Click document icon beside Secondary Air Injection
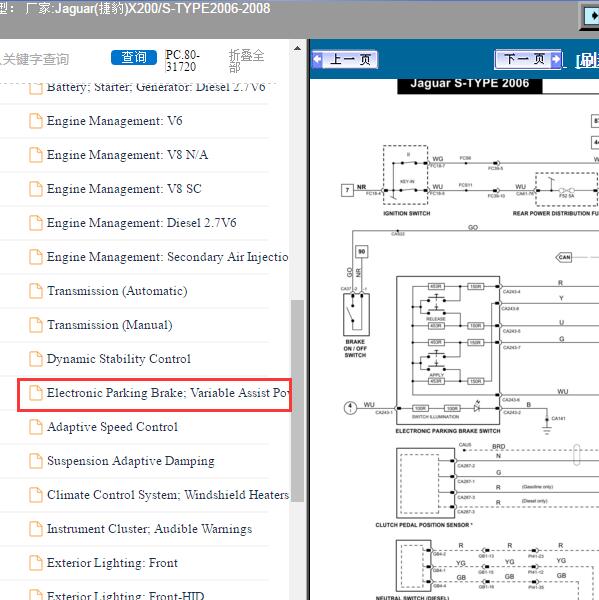The image size is (599, 600). tap(36, 257)
